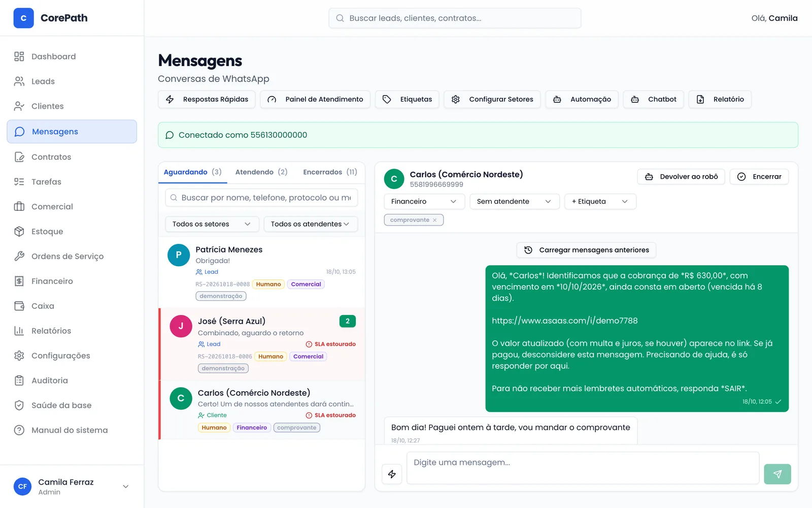Open the Sem atendente dropdown

(515, 202)
